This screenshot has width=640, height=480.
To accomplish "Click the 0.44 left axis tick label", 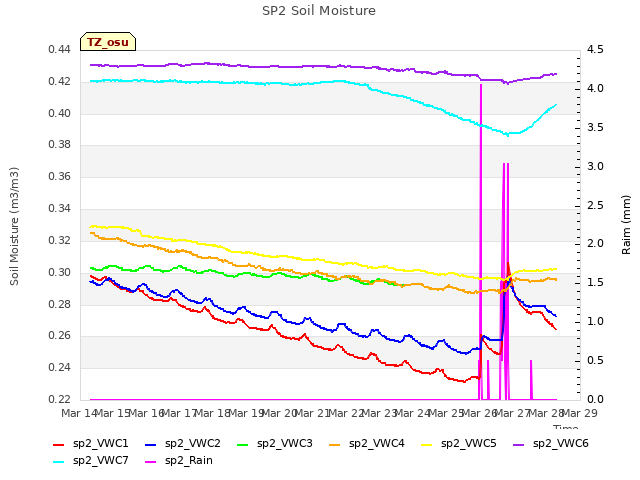I will (60, 50).
